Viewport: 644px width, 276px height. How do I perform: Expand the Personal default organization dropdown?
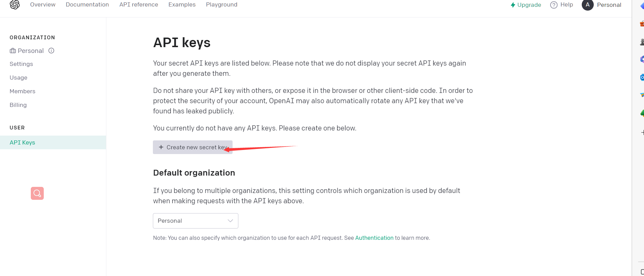click(x=195, y=221)
